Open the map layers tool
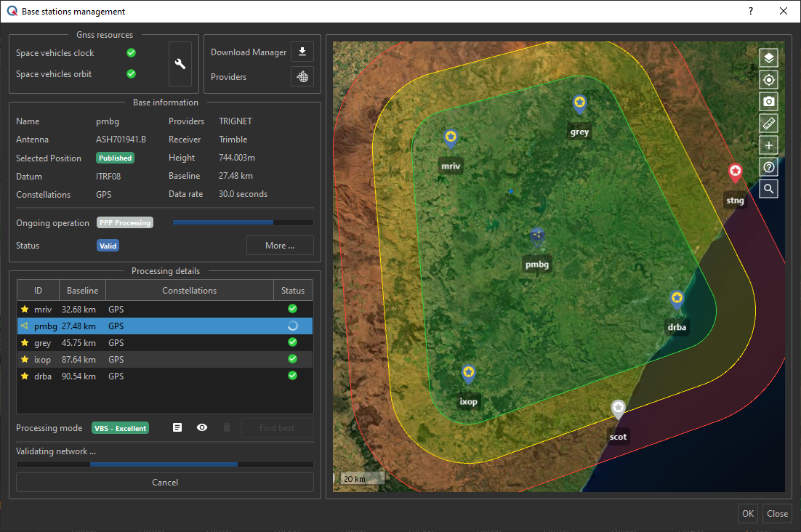Viewport: 801px width, 532px height. (768, 57)
